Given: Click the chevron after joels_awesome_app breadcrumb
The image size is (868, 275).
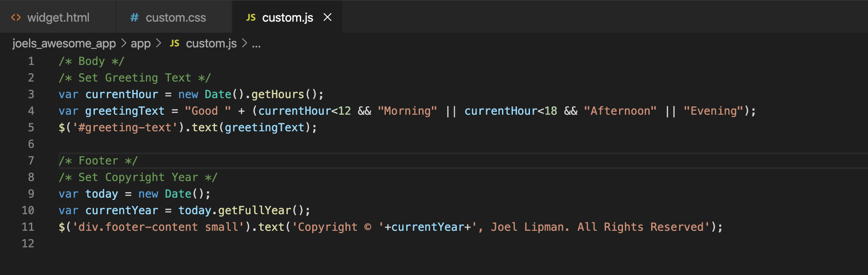Looking at the screenshot, I should 123,43.
